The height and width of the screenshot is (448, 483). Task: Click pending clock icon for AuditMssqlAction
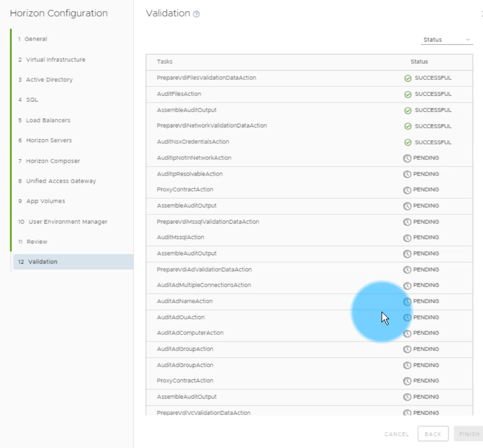point(407,238)
